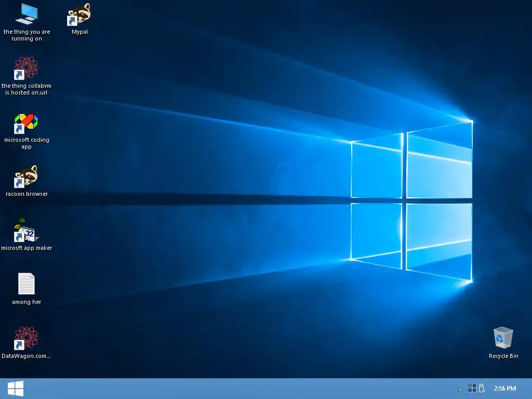The height and width of the screenshot is (399, 532).
Task: Select the Mypal desktop shortcut
Action: tap(79, 19)
